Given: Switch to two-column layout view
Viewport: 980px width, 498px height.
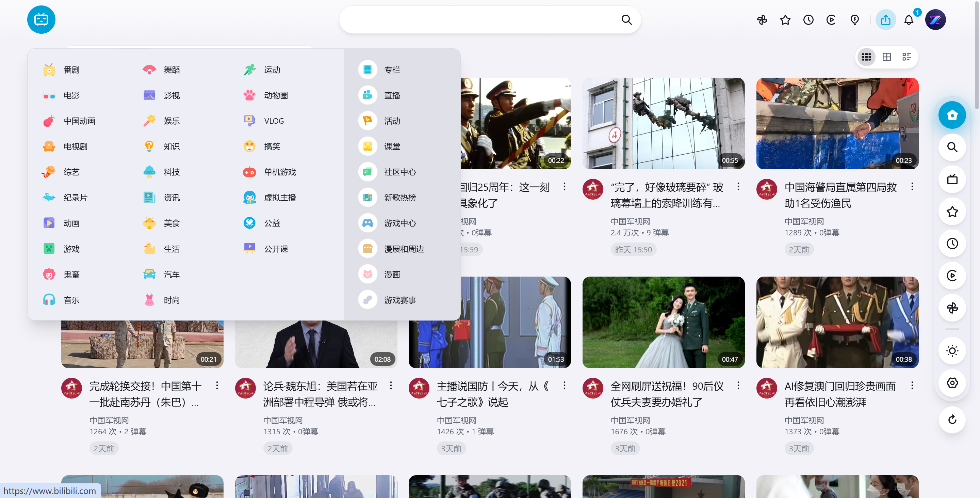Looking at the screenshot, I should pyautogui.click(x=887, y=57).
